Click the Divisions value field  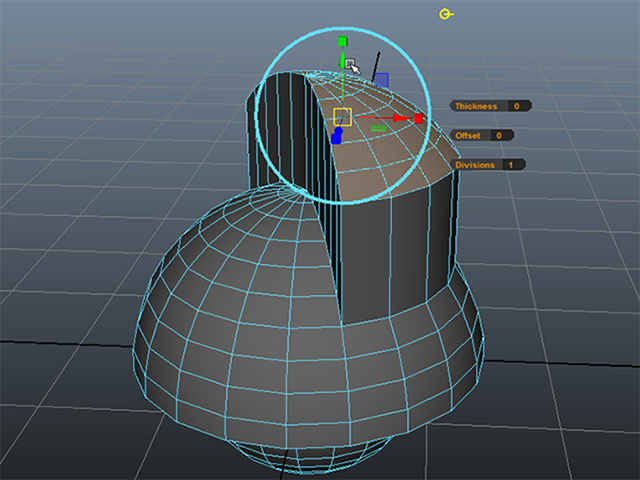coord(513,165)
